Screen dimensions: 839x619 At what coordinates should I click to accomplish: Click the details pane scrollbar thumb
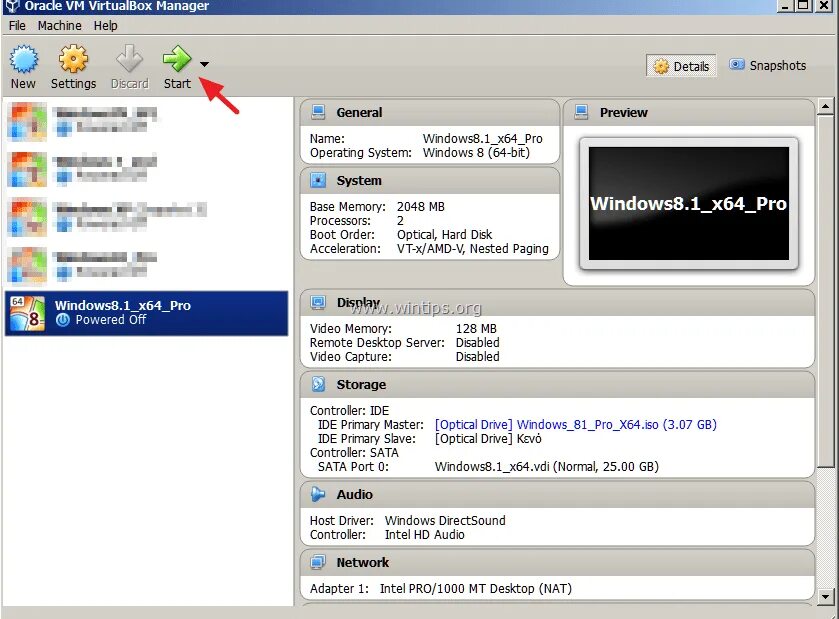click(x=826, y=291)
